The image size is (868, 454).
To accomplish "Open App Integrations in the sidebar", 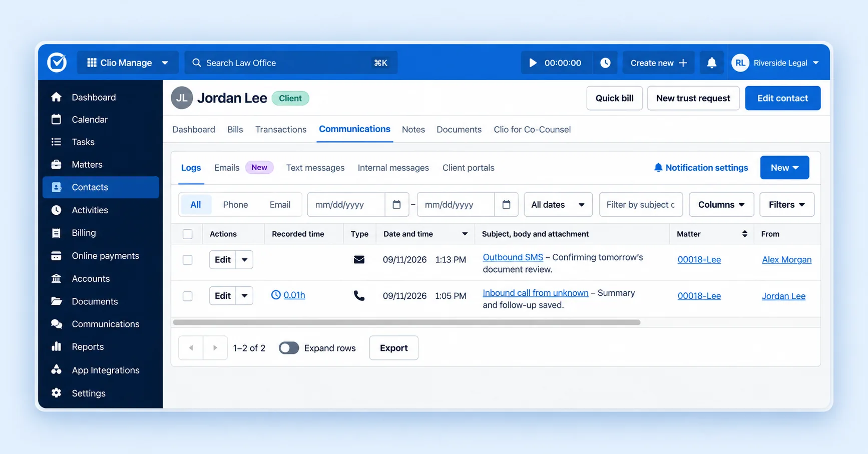I will tap(101, 370).
